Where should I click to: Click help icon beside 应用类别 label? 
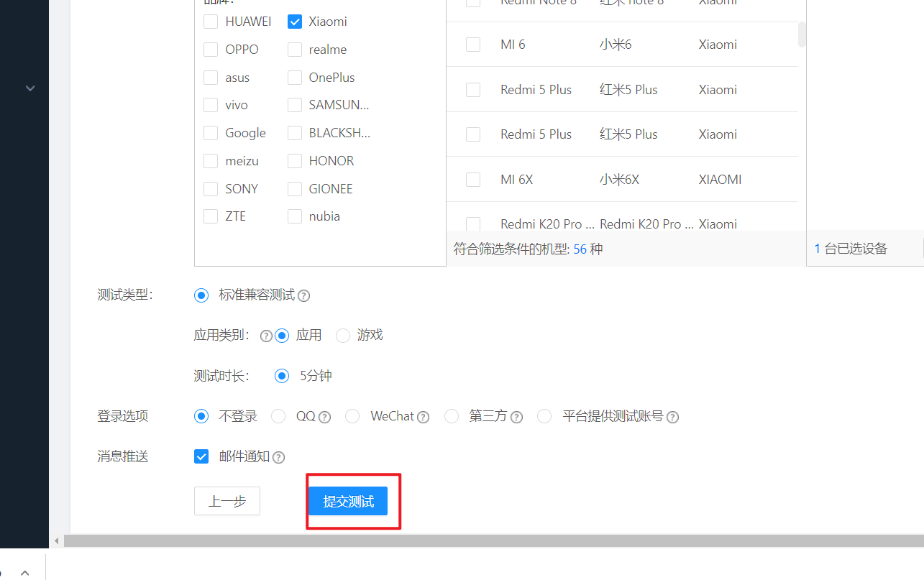(266, 336)
